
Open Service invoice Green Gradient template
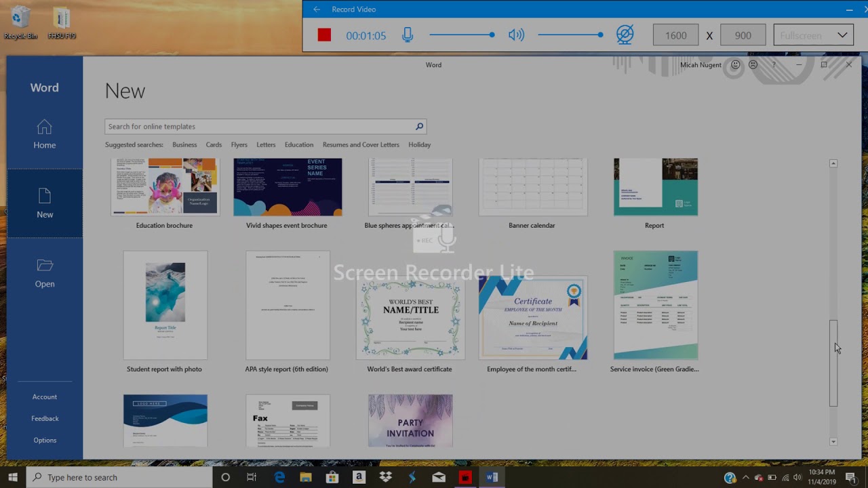tap(656, 306)
